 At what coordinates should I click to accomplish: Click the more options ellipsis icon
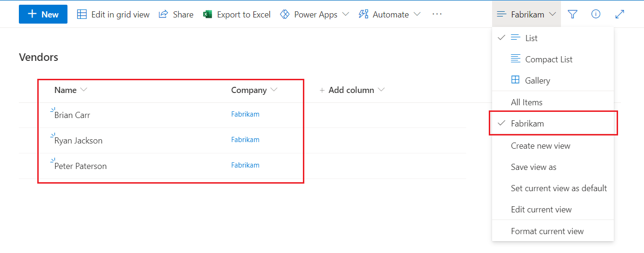[437, 14]
